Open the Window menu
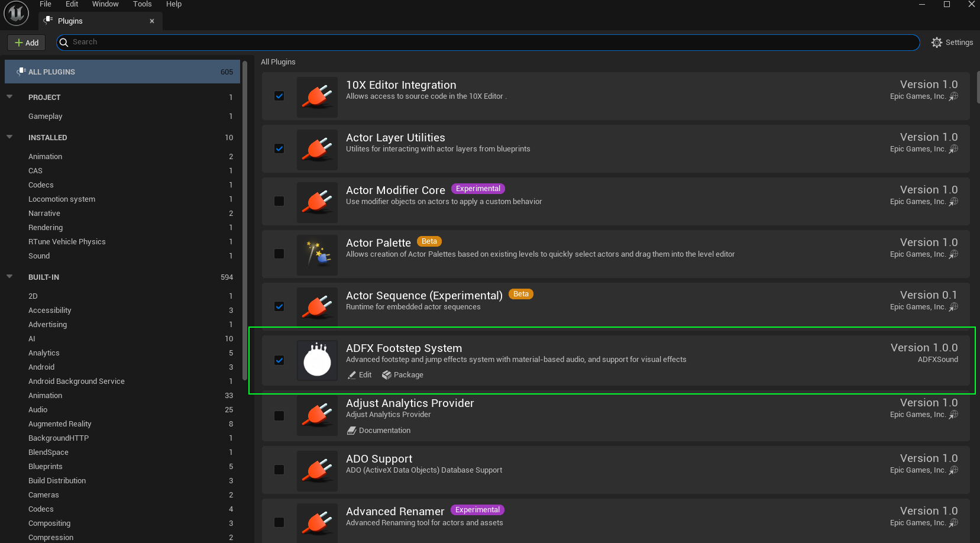980x543 pixels. [x=105, y=4]
